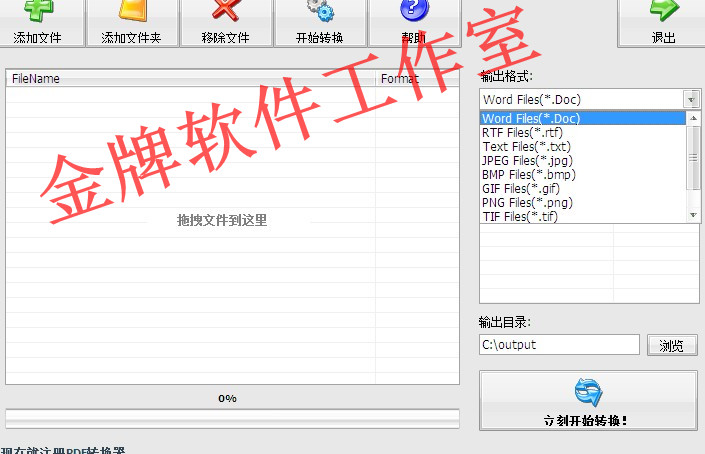
Task: Click the 开始转换 (start conversion) gears icon
Action: coord(320,10)
